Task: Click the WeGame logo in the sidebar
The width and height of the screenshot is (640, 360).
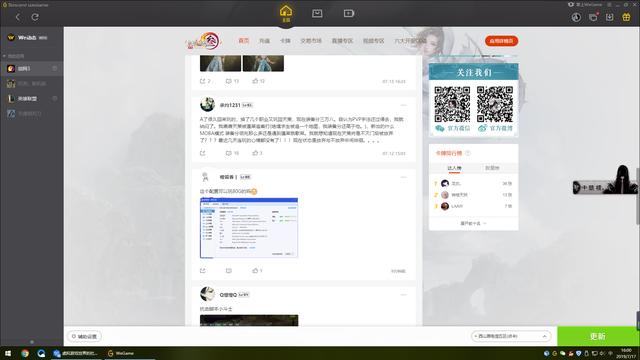Action: pyautogui.click(x=27, y=37)
